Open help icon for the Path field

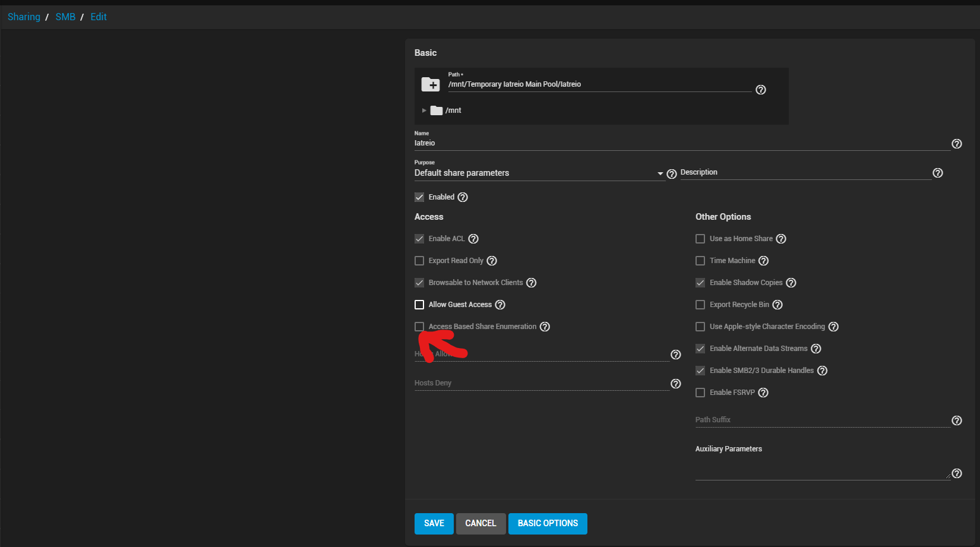[761, 90]
